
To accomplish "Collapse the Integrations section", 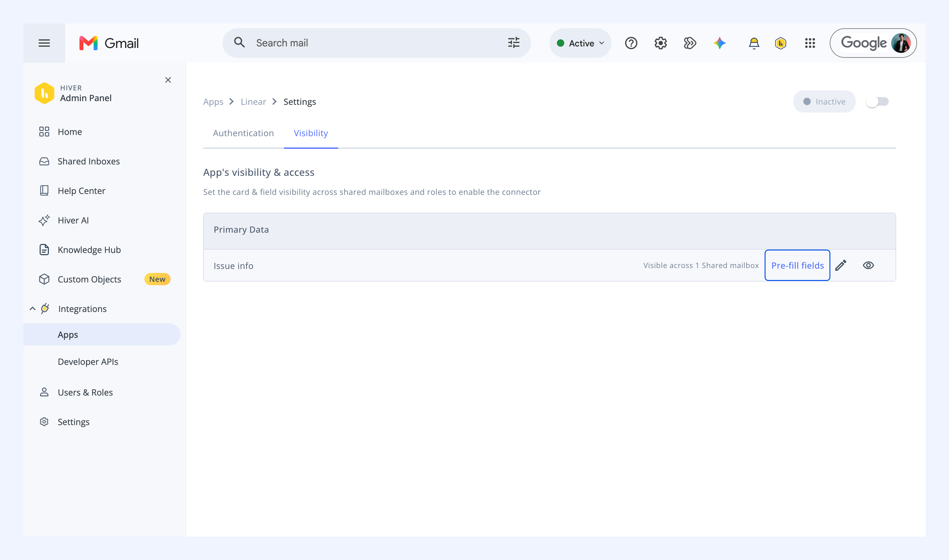I will tap(33, 309).
